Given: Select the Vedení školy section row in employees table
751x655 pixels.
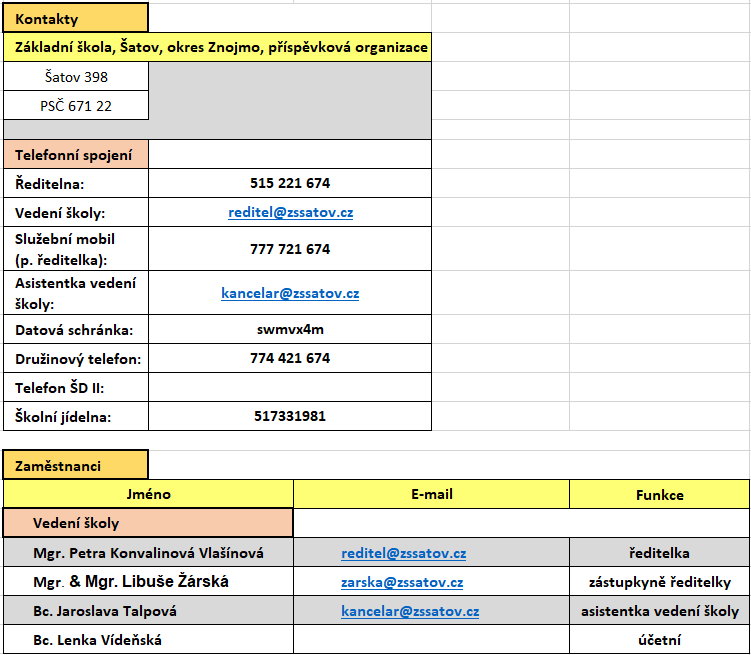Looking at the screenshot, I should click(x=148, y=523).
